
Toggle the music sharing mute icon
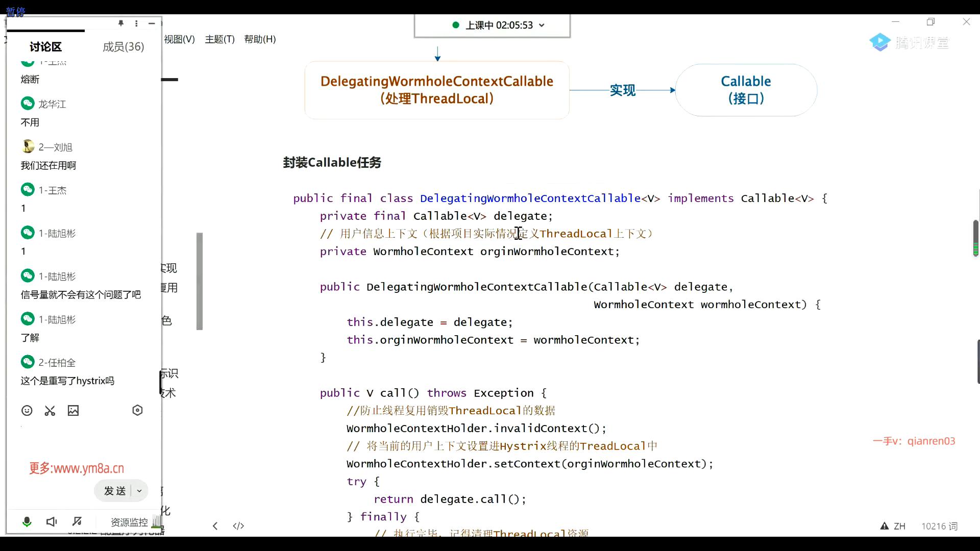(x=77, y=521)
